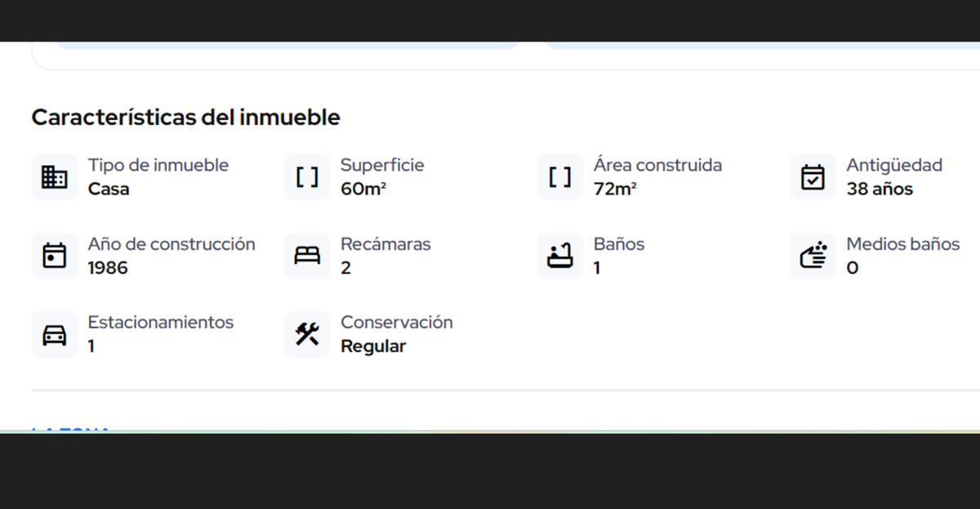
Task: Click the 72m² Área construida value
Action: pyautogui.click(x=615, y=190)
